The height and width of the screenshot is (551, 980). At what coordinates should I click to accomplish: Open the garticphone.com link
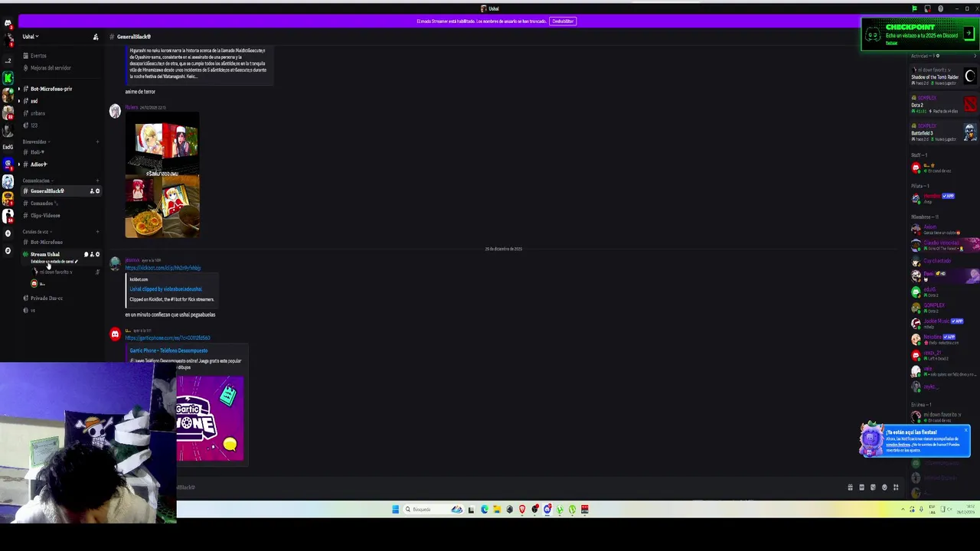click(168, 337)
